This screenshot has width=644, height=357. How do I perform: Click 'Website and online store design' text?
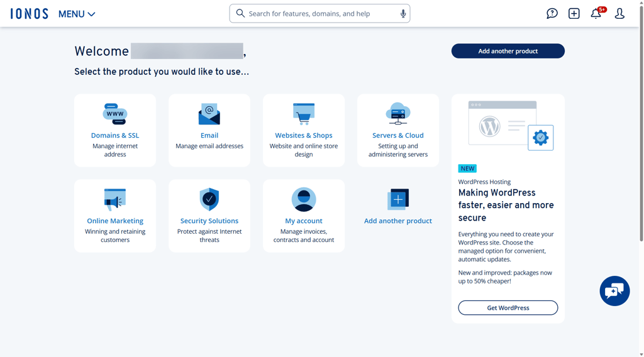(x=304, y=150)
